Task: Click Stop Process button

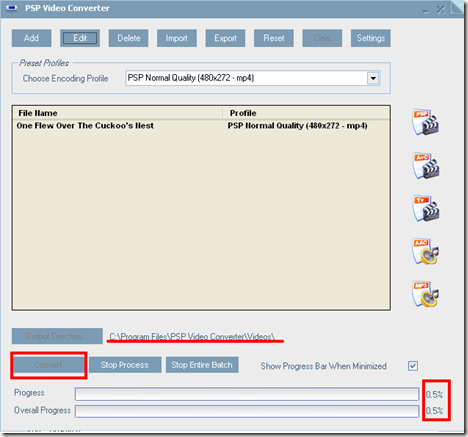Action: tap(125, 365)
